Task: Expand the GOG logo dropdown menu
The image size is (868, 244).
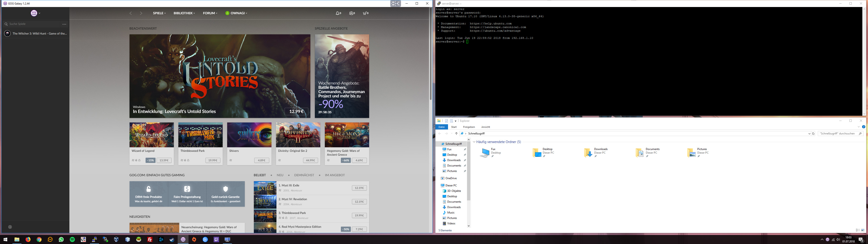Action: (x=35, y=13)
